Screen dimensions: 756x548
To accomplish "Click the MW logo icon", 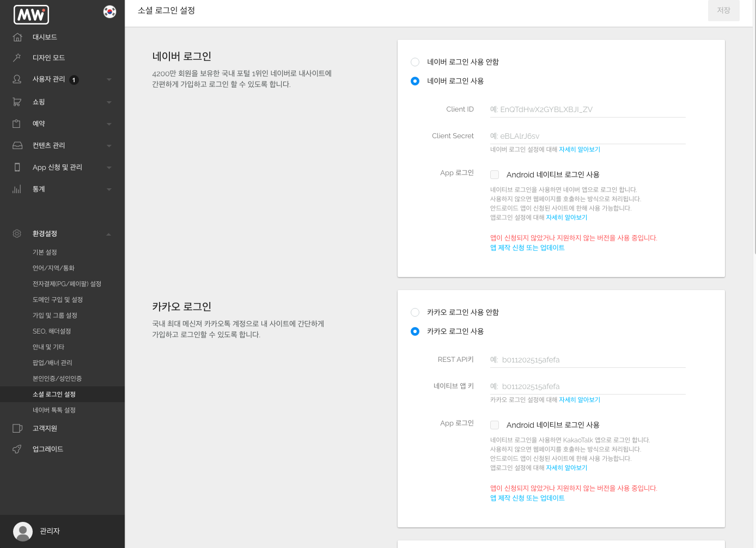I will (x=31, y=15).
